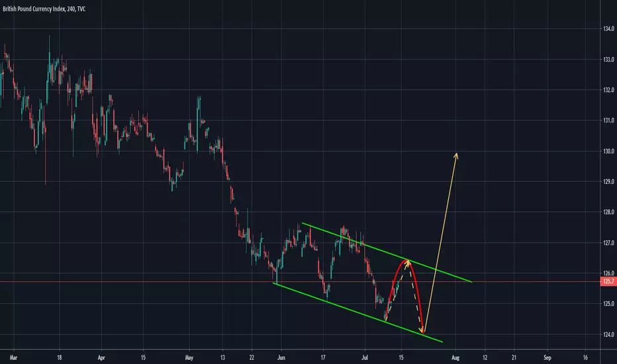Click the 130.0 price axis label
This screenshot has height=364, width=617.
[x=608, y=151]
